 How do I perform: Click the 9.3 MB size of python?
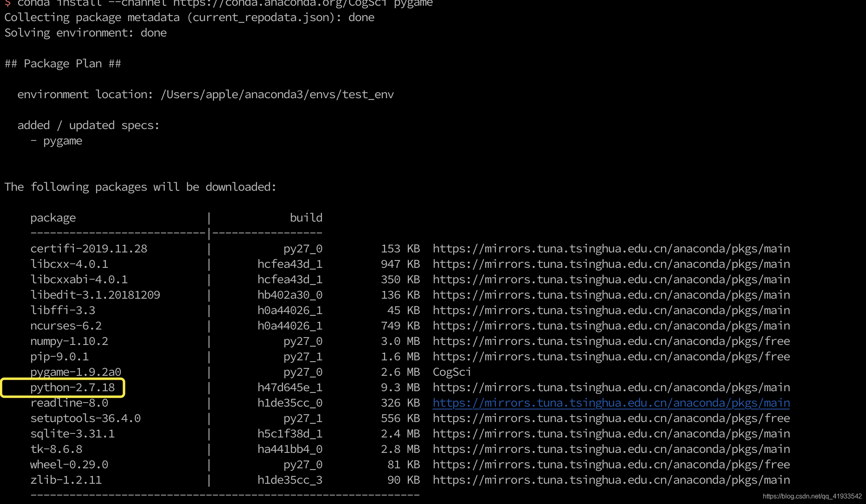pyautogui.click(x=401, y=388)
